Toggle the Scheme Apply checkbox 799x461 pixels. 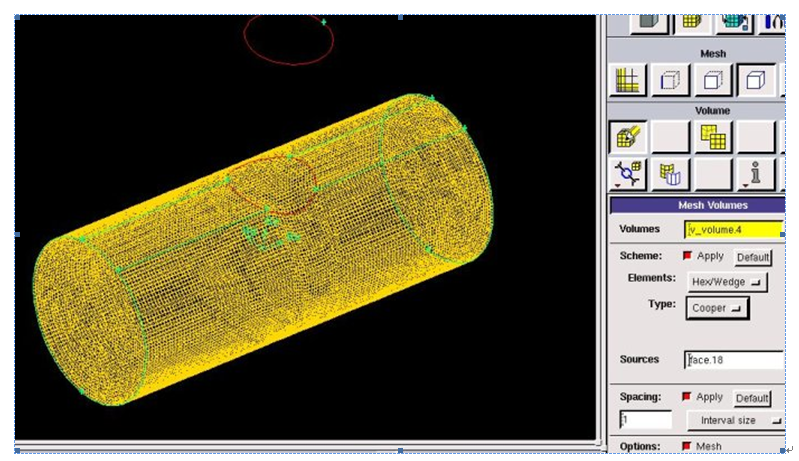click(687, 256)
